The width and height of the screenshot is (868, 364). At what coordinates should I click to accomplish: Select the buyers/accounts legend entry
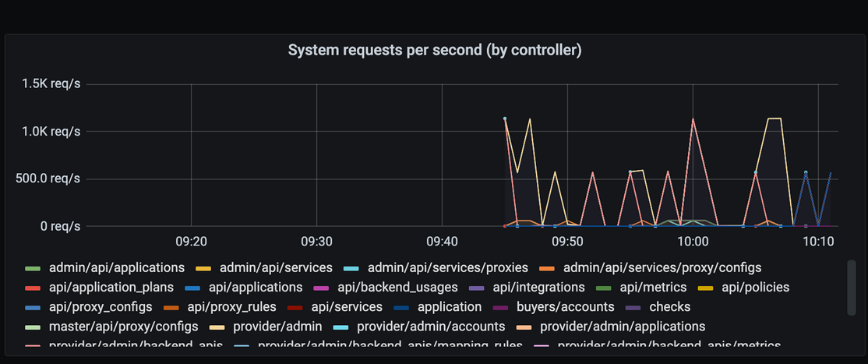pos(565,307)
